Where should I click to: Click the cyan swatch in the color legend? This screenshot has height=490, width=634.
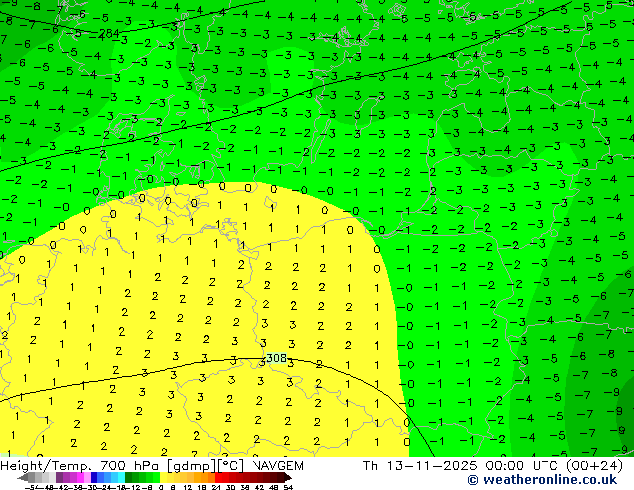pos(122,477)
